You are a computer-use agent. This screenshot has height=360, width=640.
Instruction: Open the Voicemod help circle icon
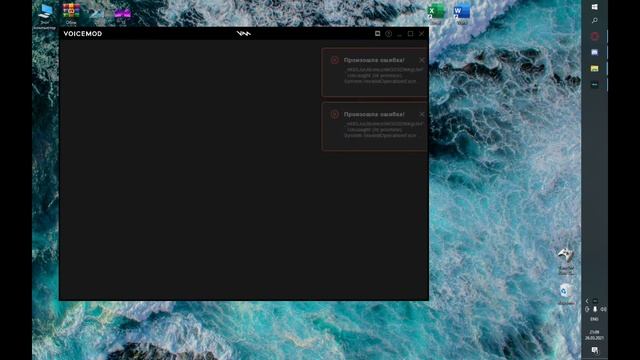pyautogui.click(x=389, y=33)
